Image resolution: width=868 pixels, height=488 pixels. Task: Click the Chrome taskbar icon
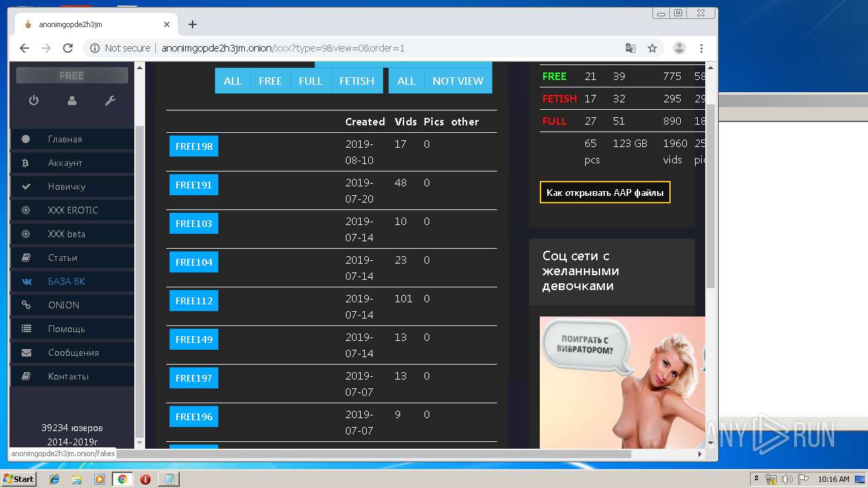point(122,479)
